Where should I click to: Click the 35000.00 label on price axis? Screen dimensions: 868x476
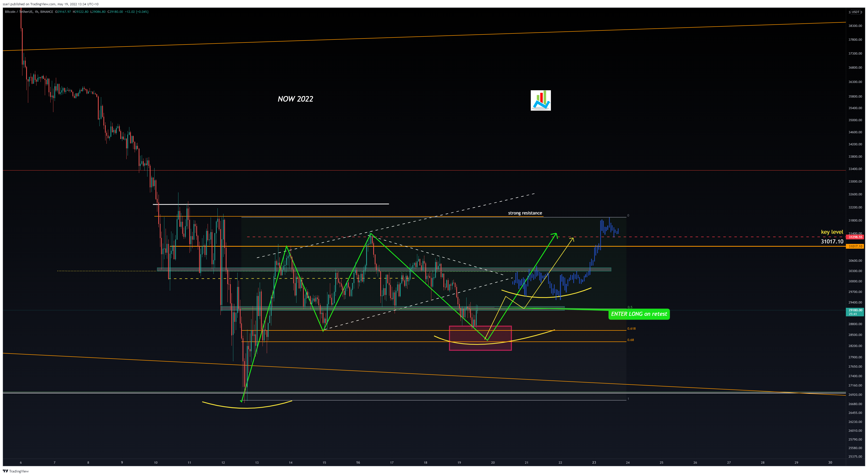pos(855,120)
